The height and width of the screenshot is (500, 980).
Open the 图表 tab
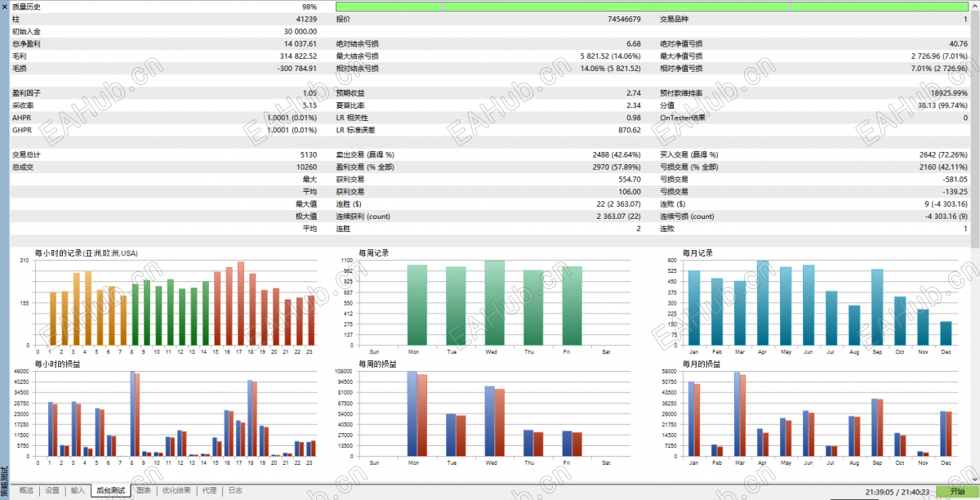coord(144,491)
